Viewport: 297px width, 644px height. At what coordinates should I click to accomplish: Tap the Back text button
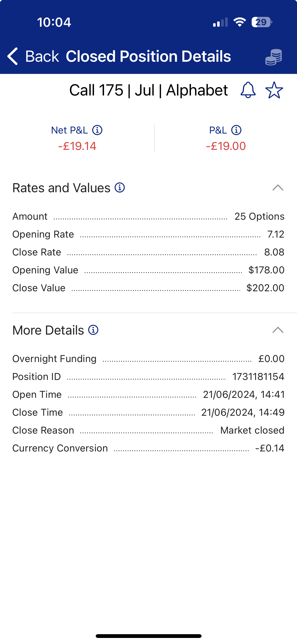tap(42, 56)
